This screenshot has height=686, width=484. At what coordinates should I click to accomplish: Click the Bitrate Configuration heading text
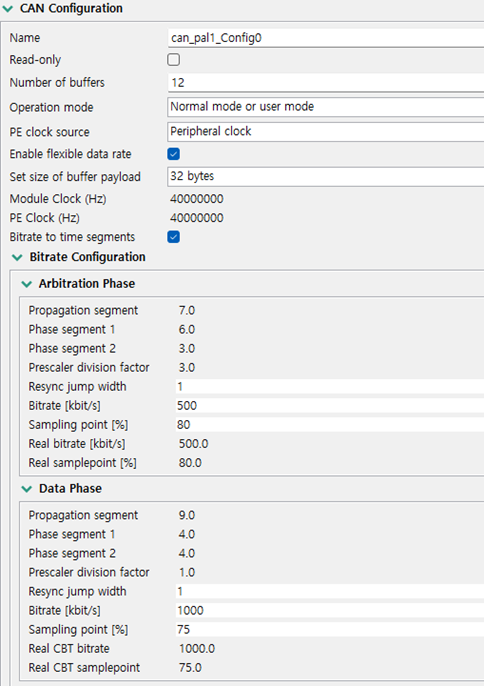click(x=88, y=257)
